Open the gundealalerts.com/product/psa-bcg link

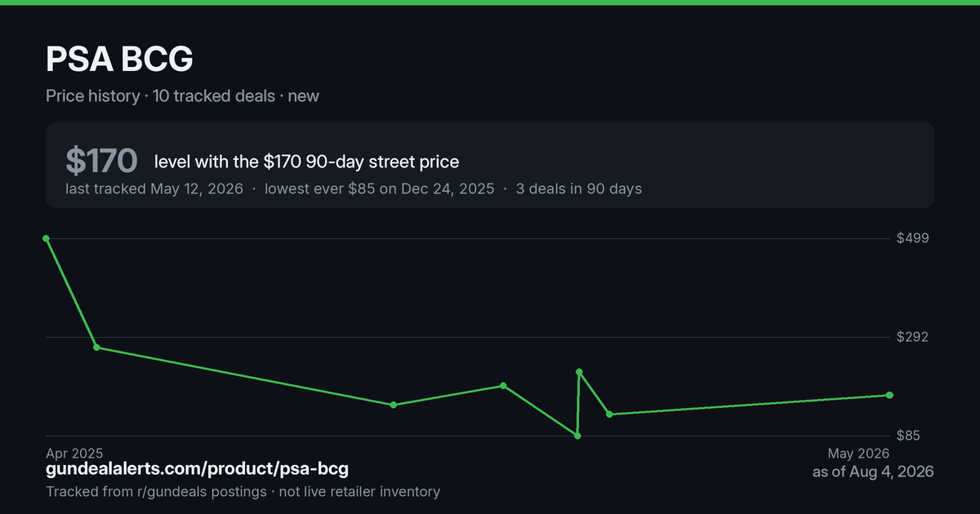click(x=197, y=469)
